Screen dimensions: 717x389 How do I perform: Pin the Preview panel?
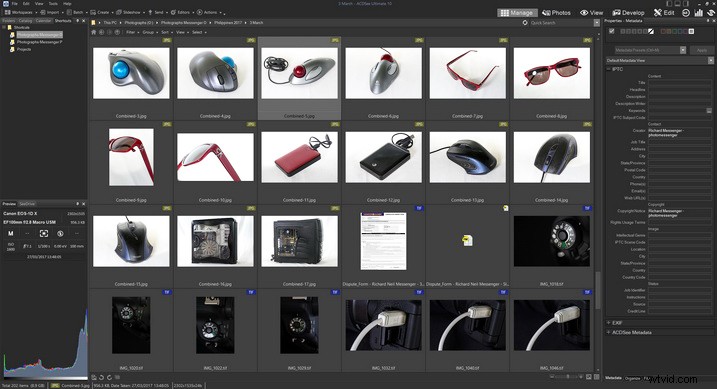[x=77, y=204]
